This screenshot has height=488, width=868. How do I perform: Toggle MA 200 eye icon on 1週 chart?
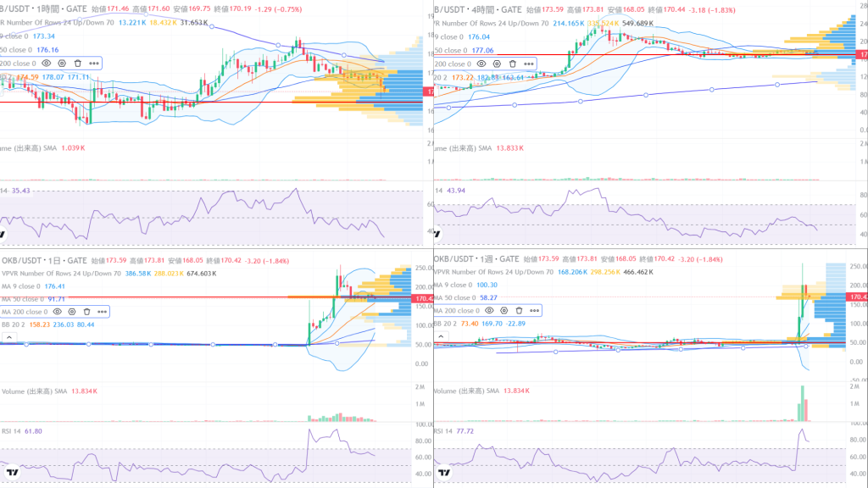(489, 310)
